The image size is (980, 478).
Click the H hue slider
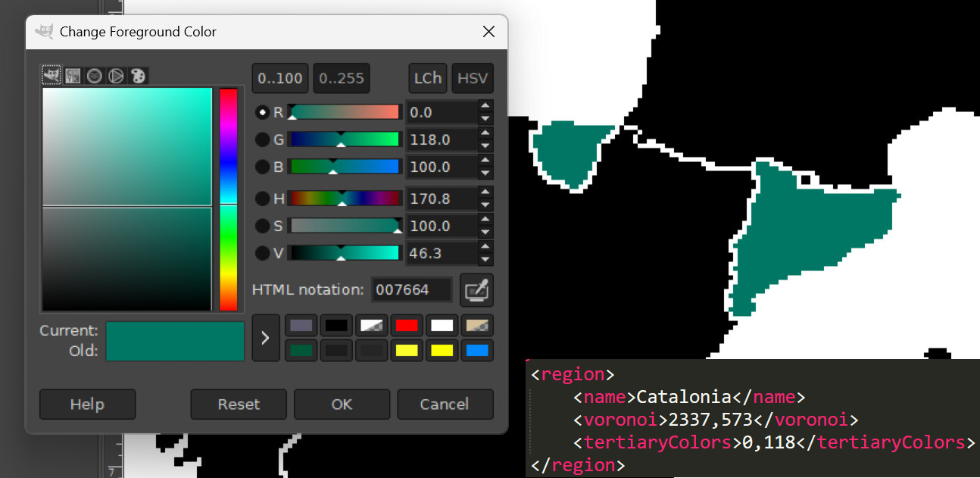pos(344,198)
